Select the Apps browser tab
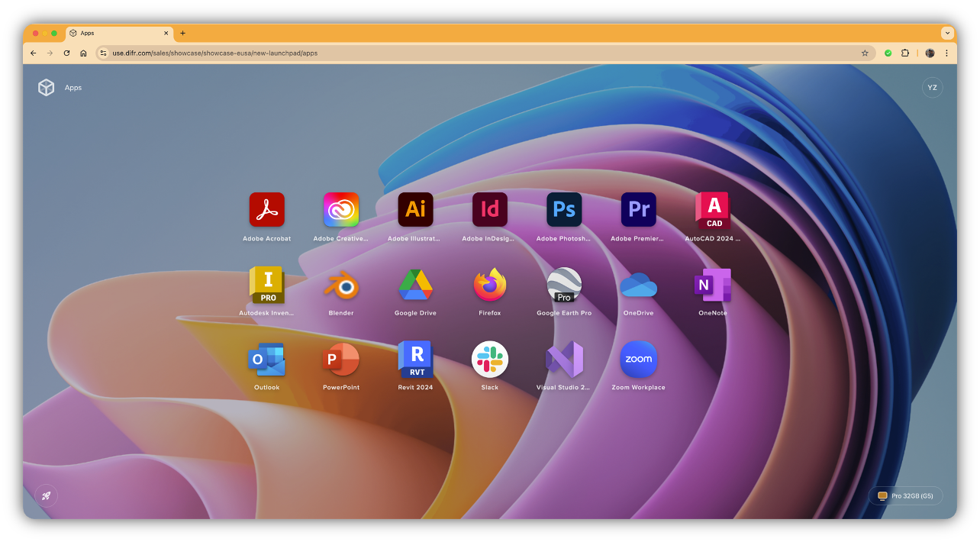This screenshot has height=542, width=980. [x=119, y=33]
